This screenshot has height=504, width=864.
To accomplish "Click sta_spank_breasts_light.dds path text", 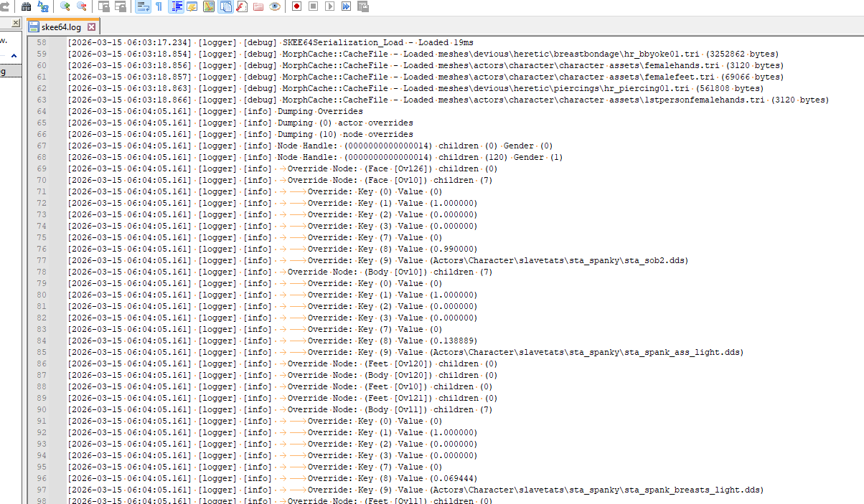I will 596,490.
